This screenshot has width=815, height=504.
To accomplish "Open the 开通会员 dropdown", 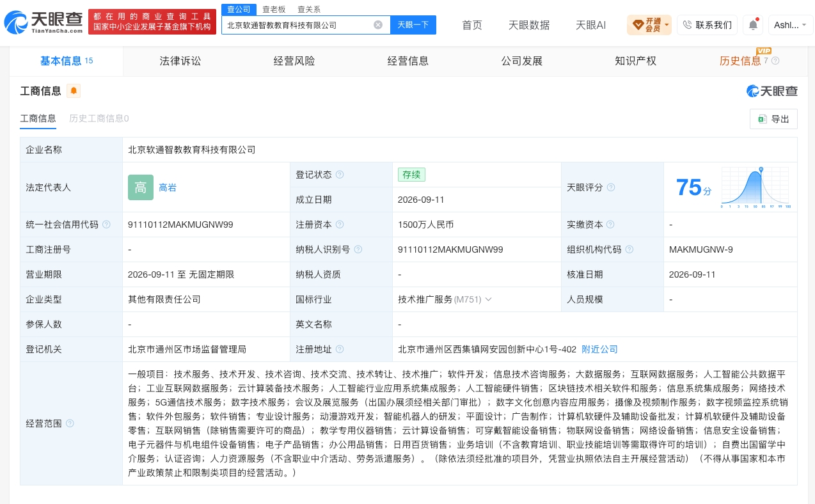I will (649, 25).
